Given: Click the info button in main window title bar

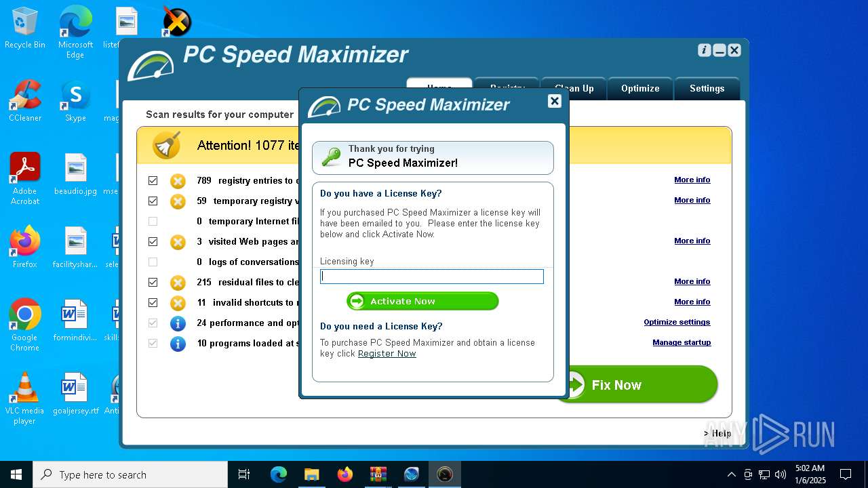Looking at the screenshot, I should 705,50.
